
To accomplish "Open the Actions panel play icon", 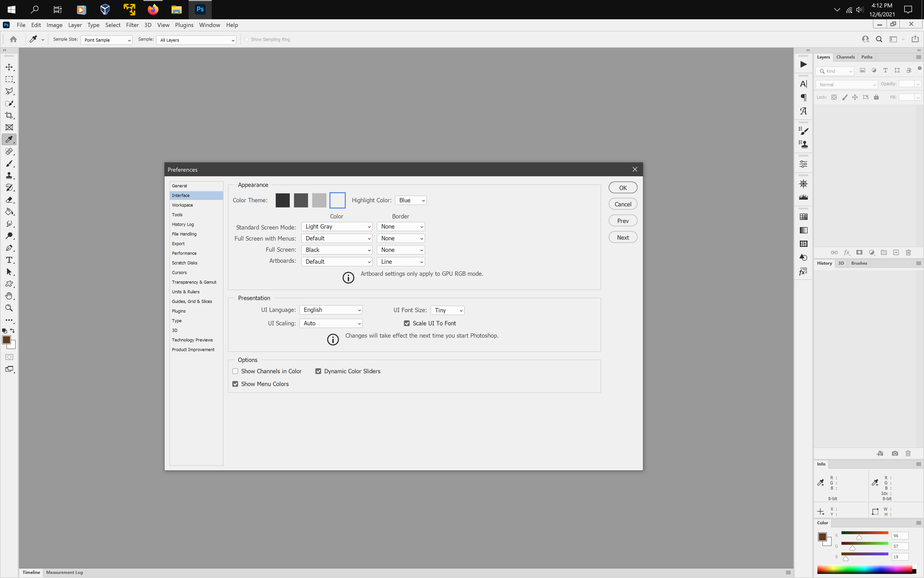I will point(803,64).
